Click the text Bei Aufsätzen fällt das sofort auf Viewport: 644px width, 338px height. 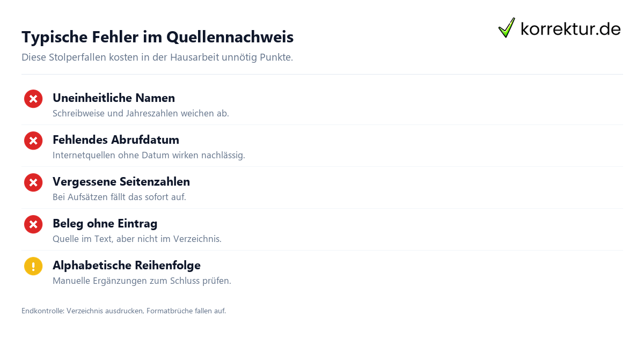[119, 197]
